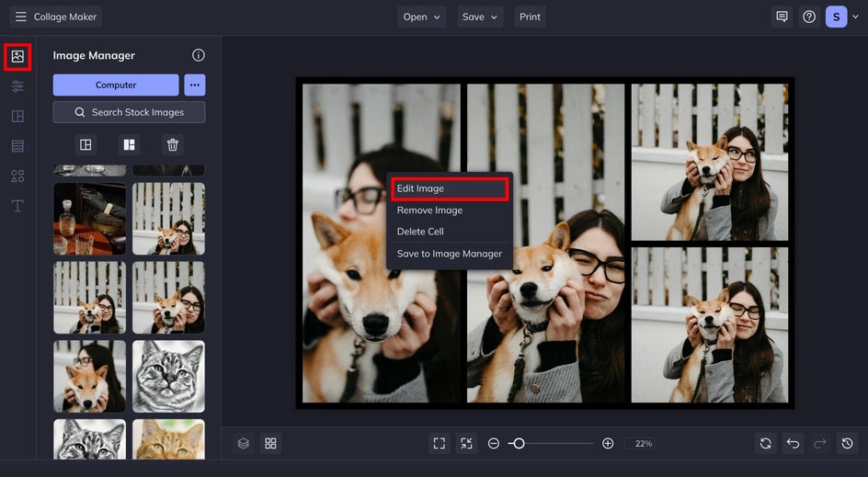Select Delete Cell in context menu
868x477 pixels.
click(x=449, y=232)
